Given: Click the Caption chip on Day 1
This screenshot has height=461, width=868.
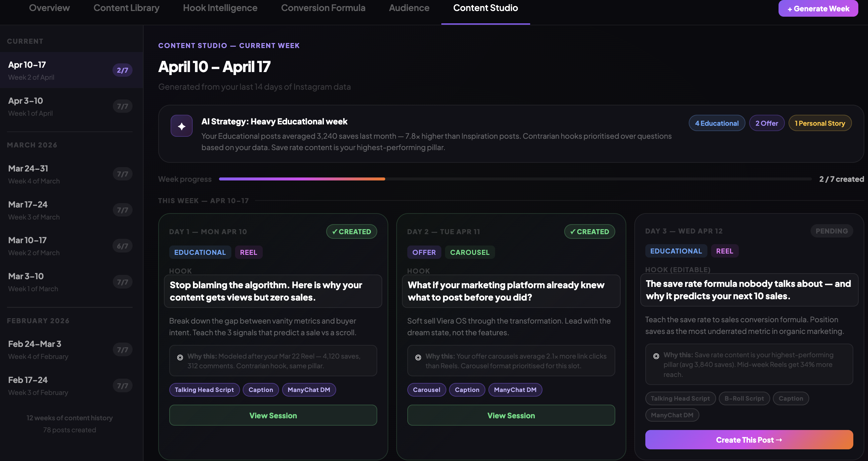Looking at the screenshot, I should (260, 390).
